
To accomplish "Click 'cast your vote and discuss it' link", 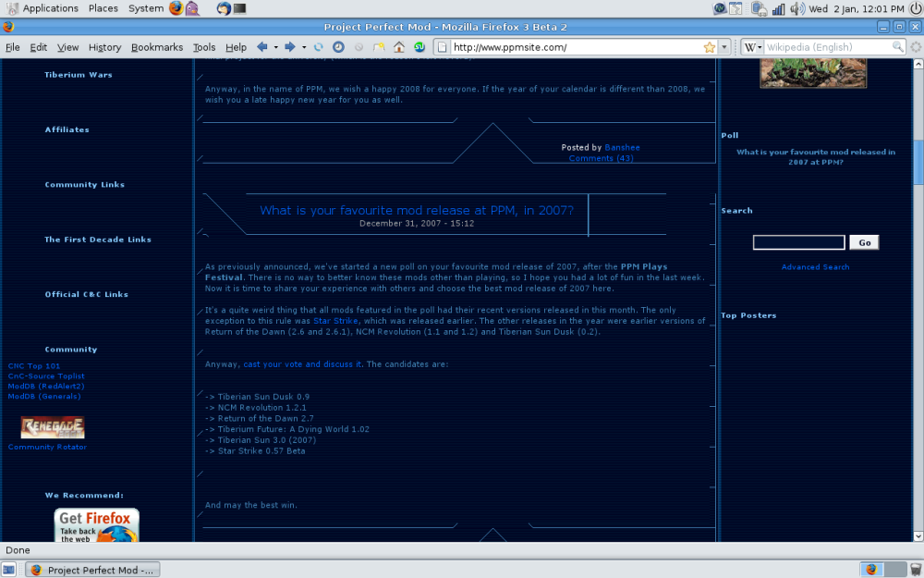I will point(302,363).
